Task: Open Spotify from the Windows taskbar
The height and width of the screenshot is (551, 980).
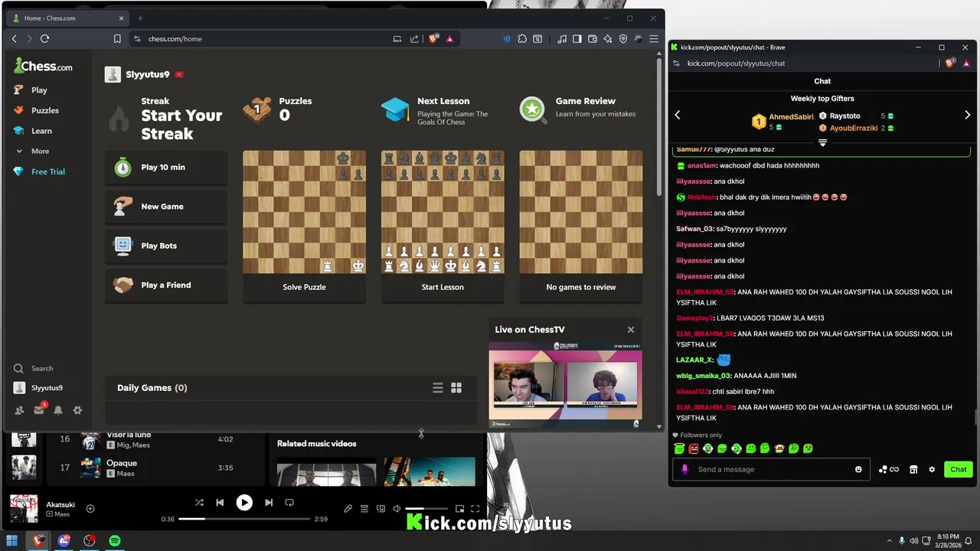Action: coord(114,541)
